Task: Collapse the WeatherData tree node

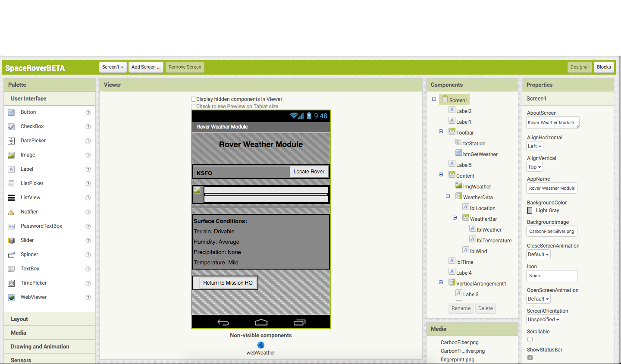Action: (x=448, y=196)
